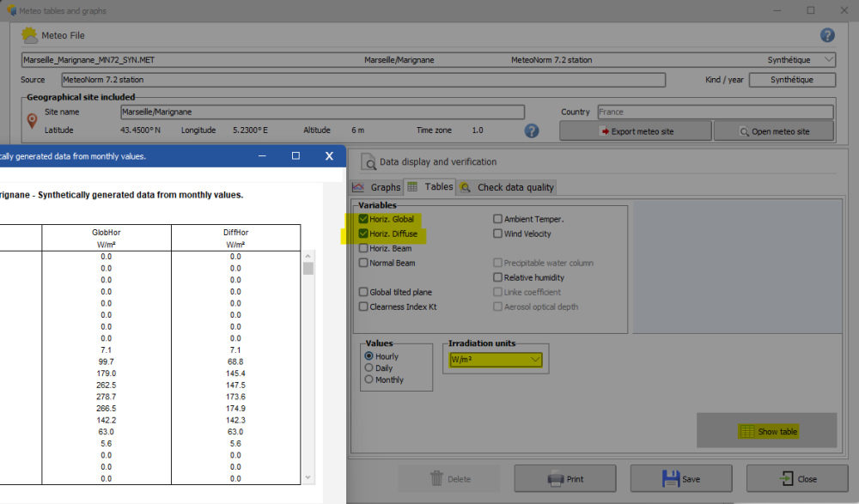The image size is (859, 504).
Task: Click the orange location pin icon
Action: tap(32, 121)
